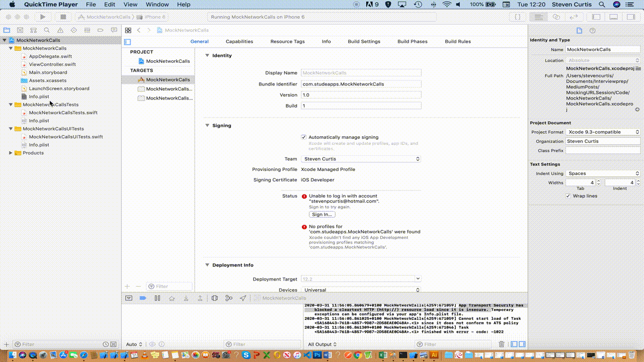Collapse the MockNetworkCallsTests group
The height and width of the screenshot is (362, 644).
pos(11,105)
